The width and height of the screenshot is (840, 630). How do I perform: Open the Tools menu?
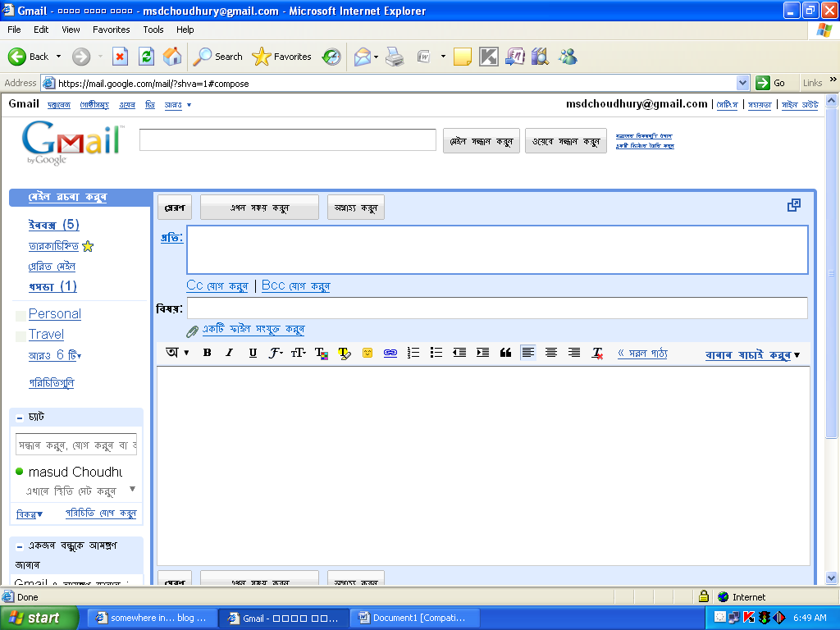point(153,30)
